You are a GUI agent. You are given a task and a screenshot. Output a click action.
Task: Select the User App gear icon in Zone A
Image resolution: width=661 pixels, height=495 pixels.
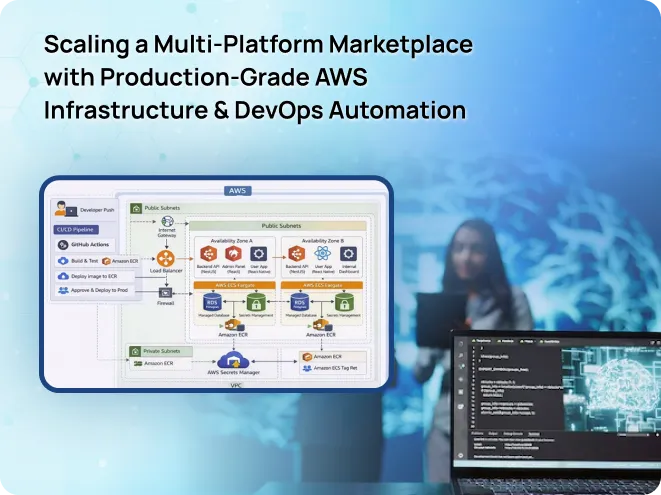click(x=258, y=254)
